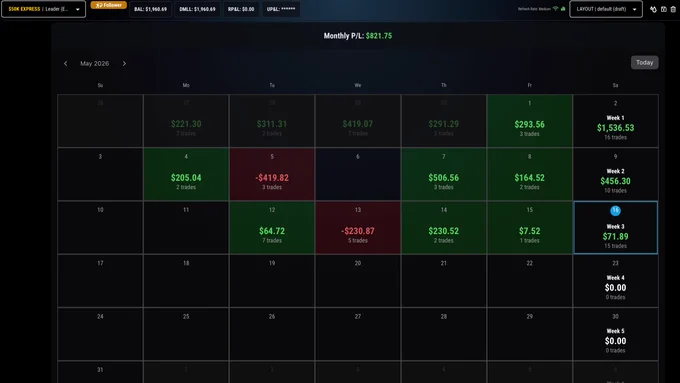Click the BAL $1,960.69 box

click(150, 9)
